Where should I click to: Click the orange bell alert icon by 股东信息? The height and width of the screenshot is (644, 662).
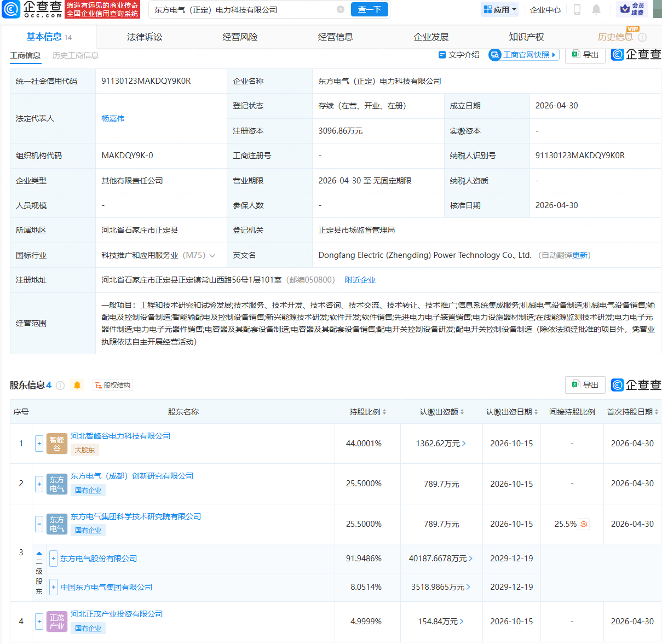[x=77, y=386]
